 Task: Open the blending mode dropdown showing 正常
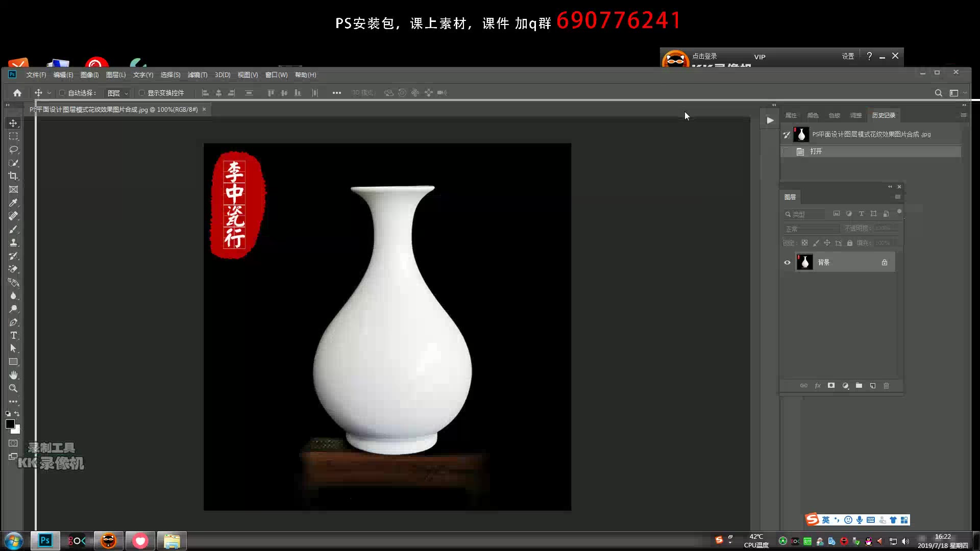pos(812,229)
